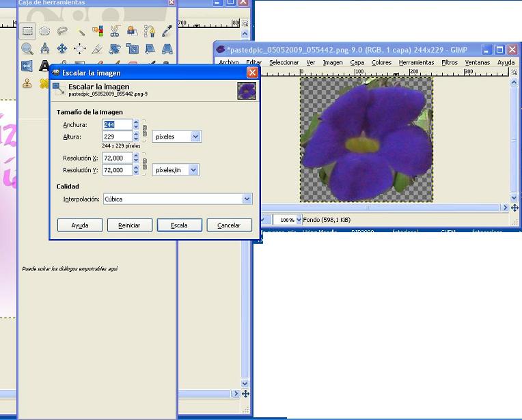Viewport: 522px width, 420px height.
Task: Select the Measure compass tool
Action: [x=44, y=48]
